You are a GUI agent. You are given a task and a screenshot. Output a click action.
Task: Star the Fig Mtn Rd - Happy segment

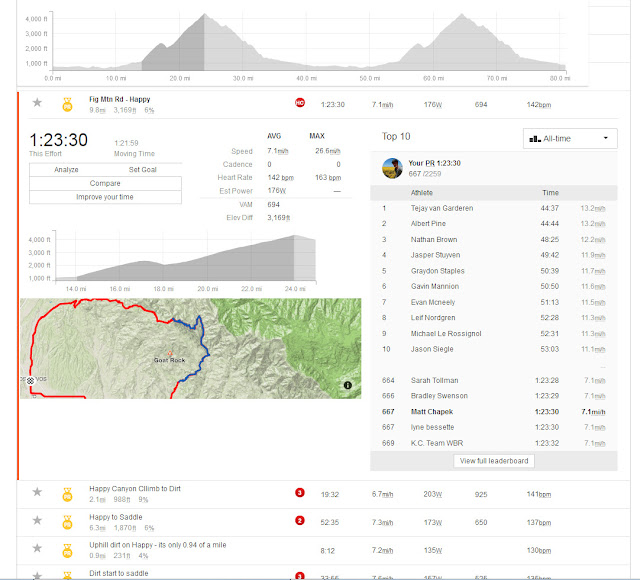coord(37,102)
